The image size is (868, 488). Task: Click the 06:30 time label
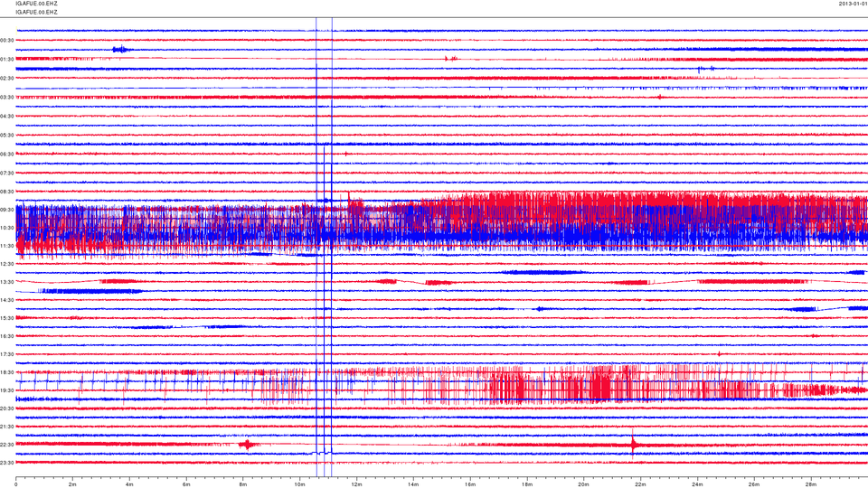point(7,155)
